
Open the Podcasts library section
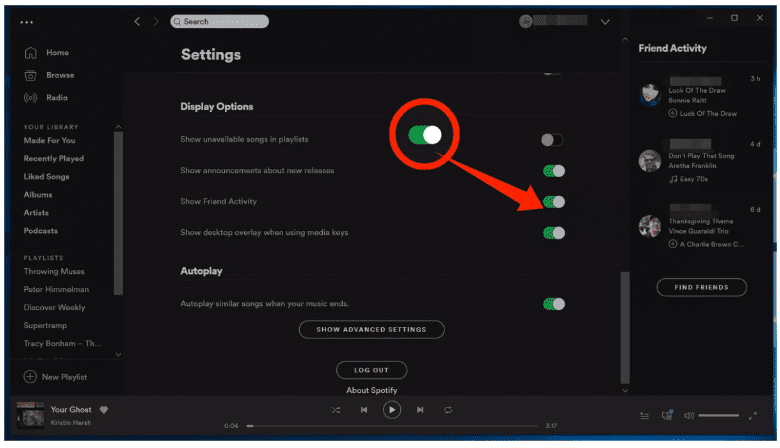(40, 231)
